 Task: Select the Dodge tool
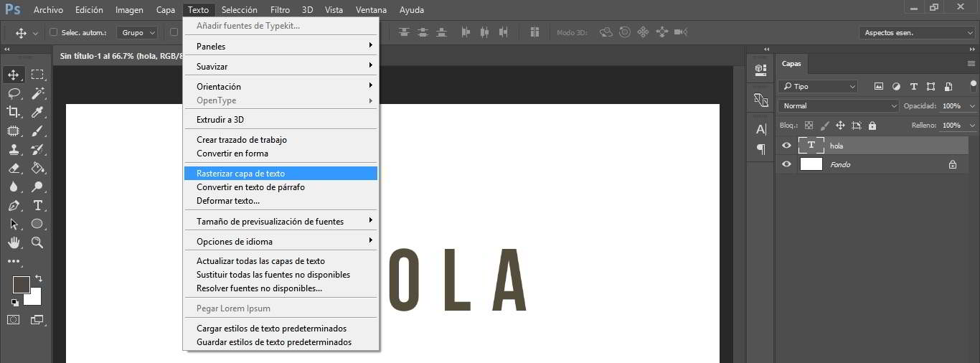[37, 187]
